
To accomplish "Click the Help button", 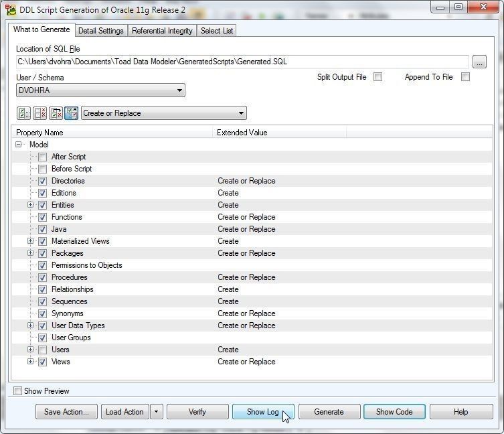I will (461, 412).
